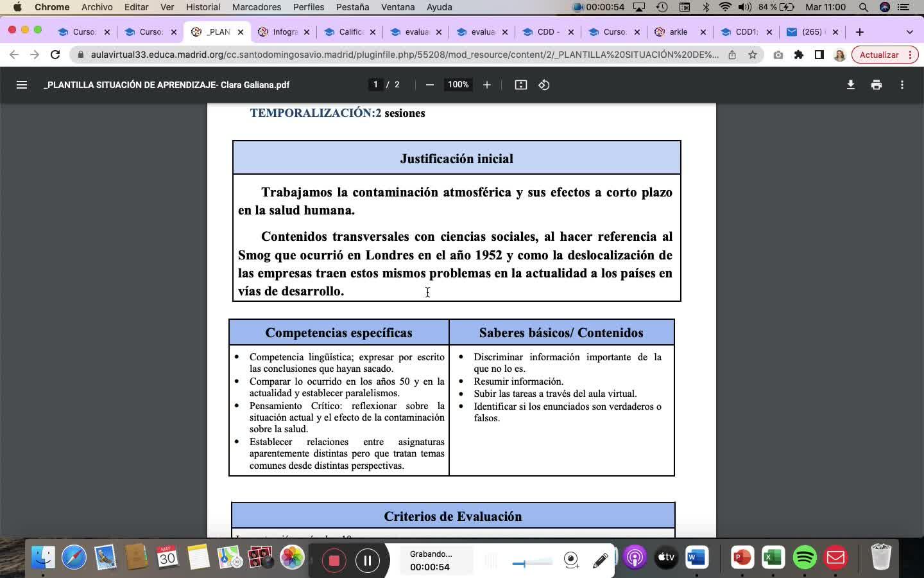924x578 pixels.
Task: Open the tab search dropdown arrow
Action: click(x=909, y=31)
